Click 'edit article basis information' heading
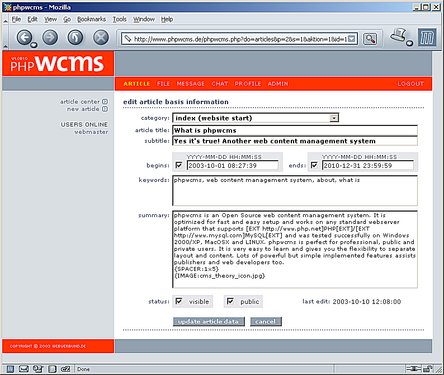 coord(176,102)
